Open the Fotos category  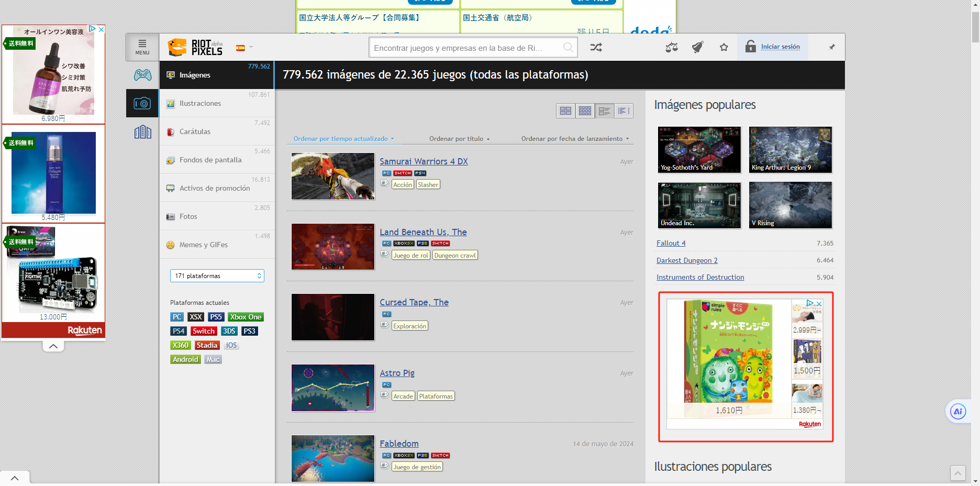[x=217, y=216]
